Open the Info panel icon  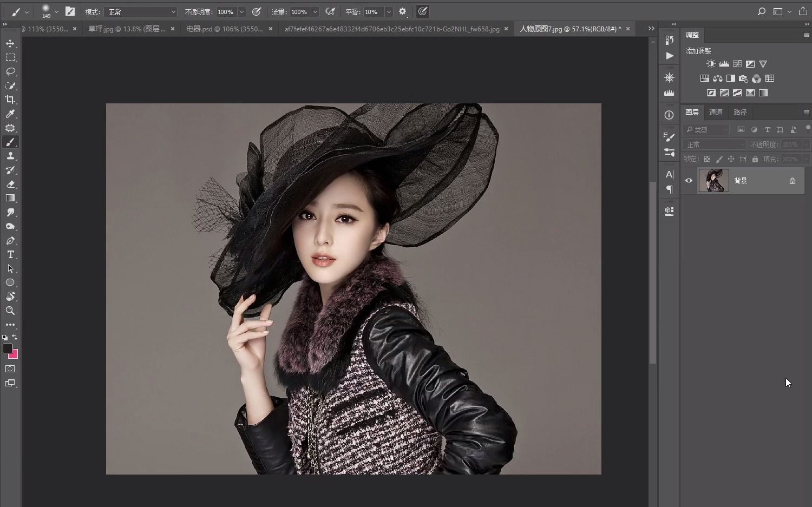coord(669,115)
